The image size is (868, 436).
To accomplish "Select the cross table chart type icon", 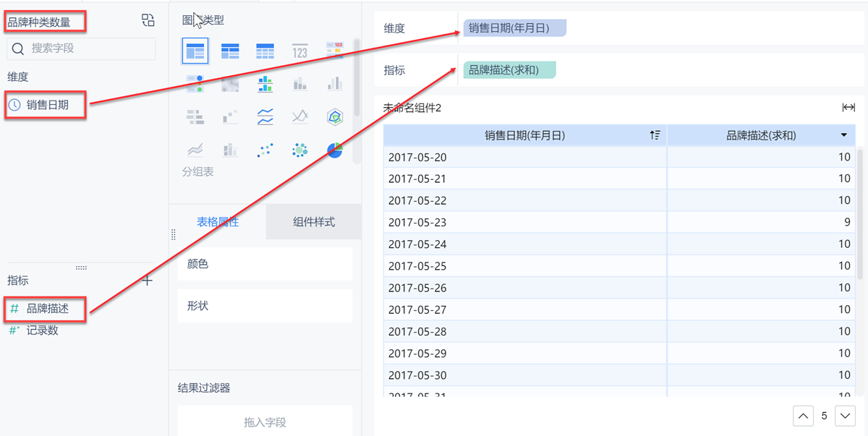I will [230, 51].
